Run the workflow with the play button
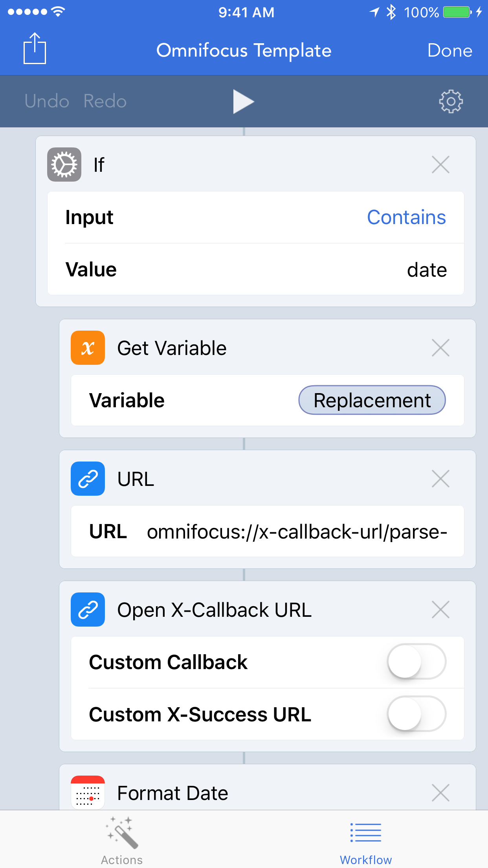The image size is (488, 868). point(244,101)
